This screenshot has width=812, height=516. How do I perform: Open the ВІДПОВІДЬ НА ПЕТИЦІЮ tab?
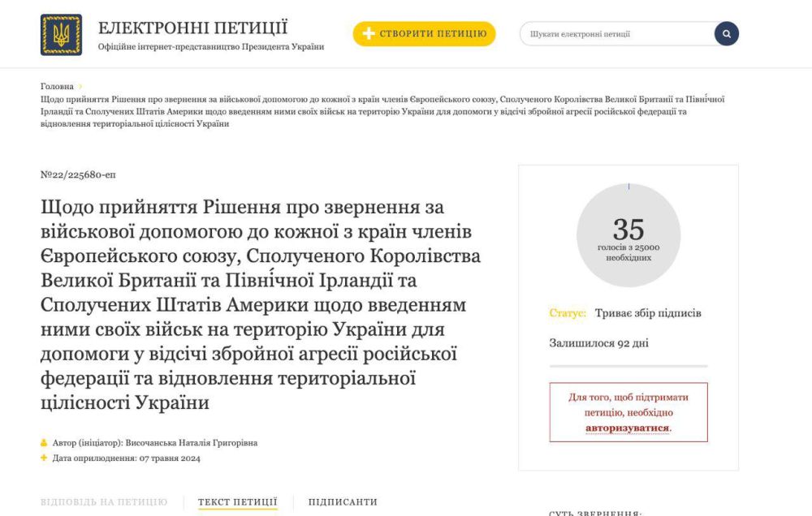point(104,502)
